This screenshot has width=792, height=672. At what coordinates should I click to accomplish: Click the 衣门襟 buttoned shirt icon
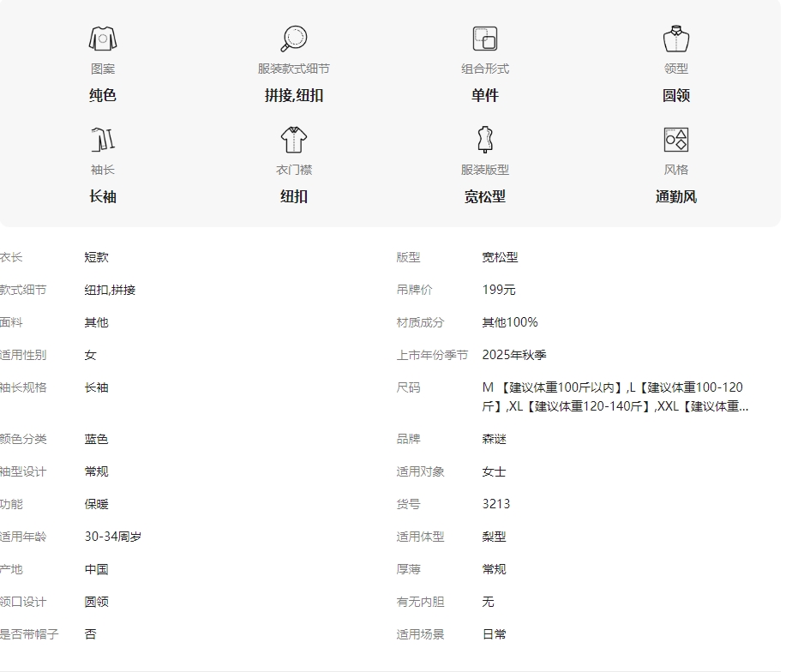(294, 140)
